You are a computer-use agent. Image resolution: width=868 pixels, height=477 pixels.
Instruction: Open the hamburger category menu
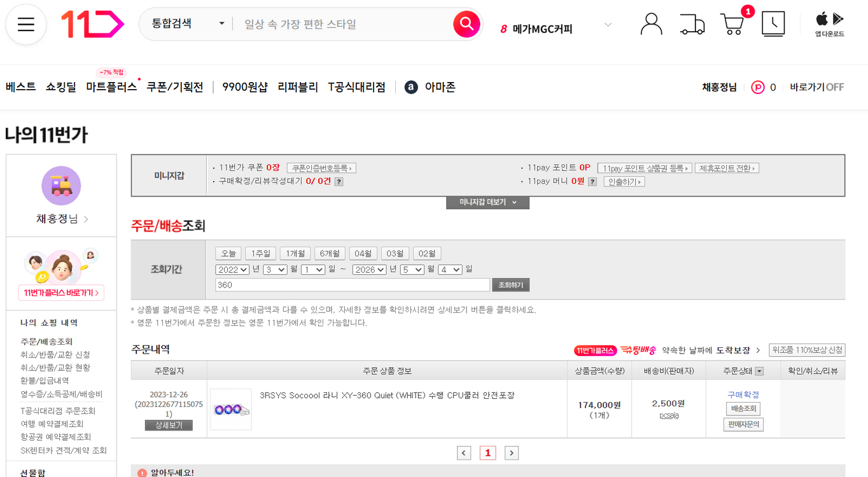click(x=26, y=25)
